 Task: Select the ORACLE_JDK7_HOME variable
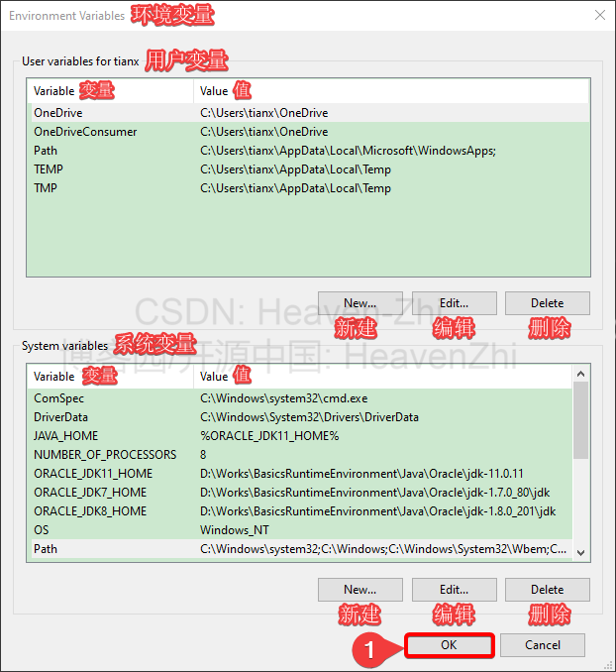click(299, 493)
